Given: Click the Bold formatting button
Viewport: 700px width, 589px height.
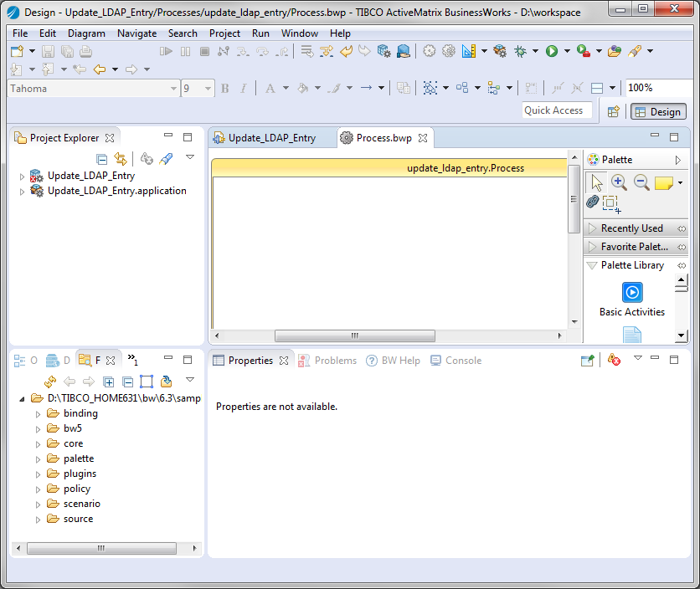Looking at the screenshot, I should coord(225,89).
